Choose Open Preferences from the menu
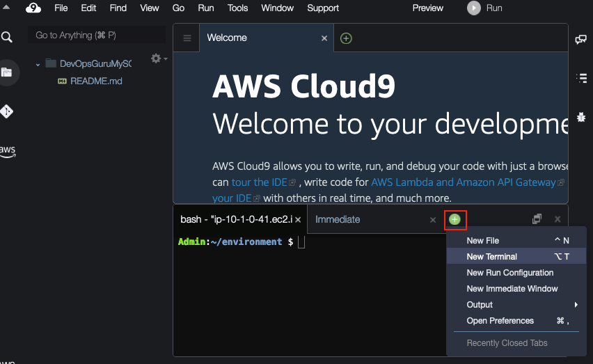Viewport: 593px width, 364px height. [x=516, y=321]
